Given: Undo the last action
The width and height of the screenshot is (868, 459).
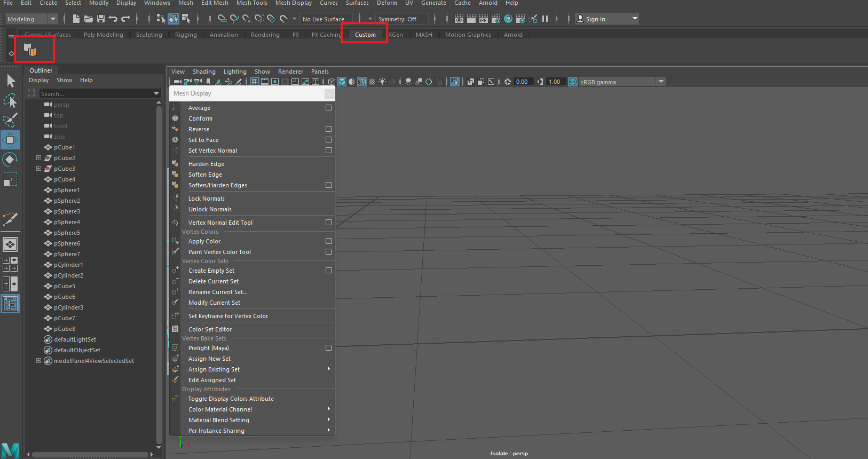Looking at the screenshot, I should 113,19.
